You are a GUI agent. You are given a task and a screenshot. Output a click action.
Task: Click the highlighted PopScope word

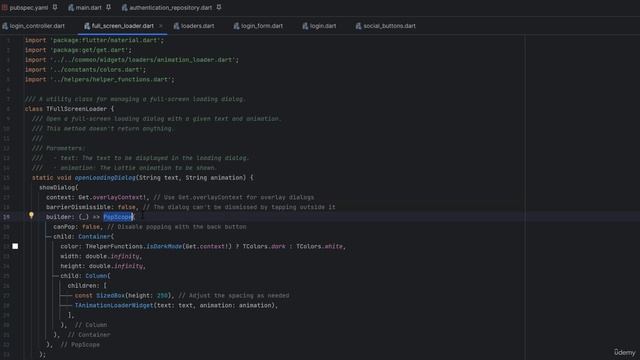click(x=118, y=217)
